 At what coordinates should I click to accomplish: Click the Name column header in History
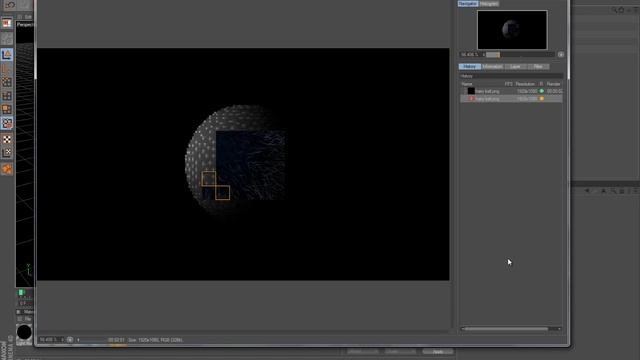coord(467,84)
